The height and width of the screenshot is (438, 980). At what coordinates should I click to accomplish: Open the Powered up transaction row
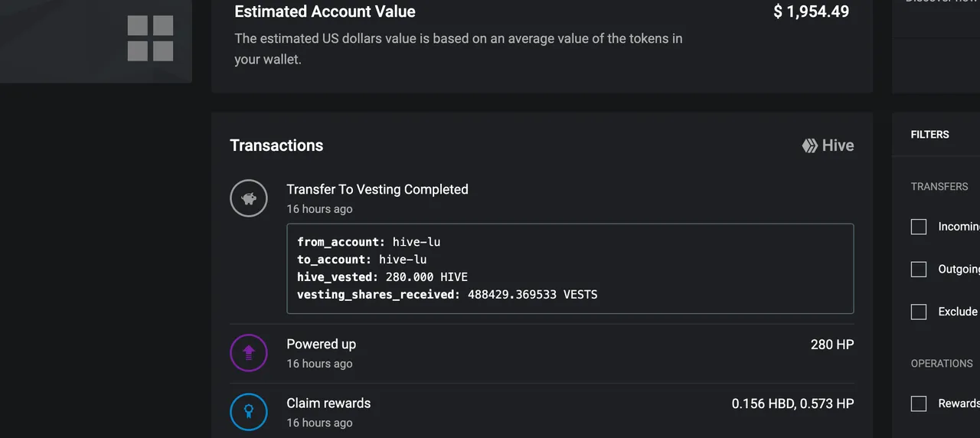[542, 353]
